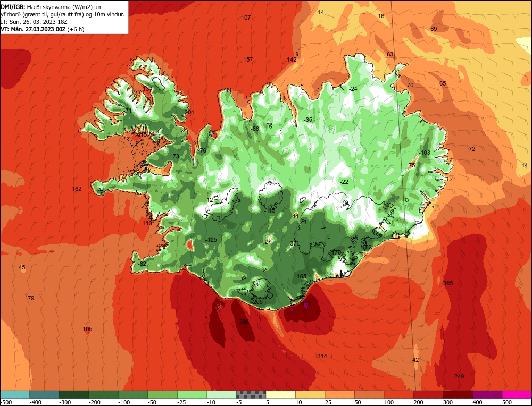Image resolution: width=532 pixels, height=406 pixels.
Task: Click the '16' value near the top
Action: coord(381,16)
